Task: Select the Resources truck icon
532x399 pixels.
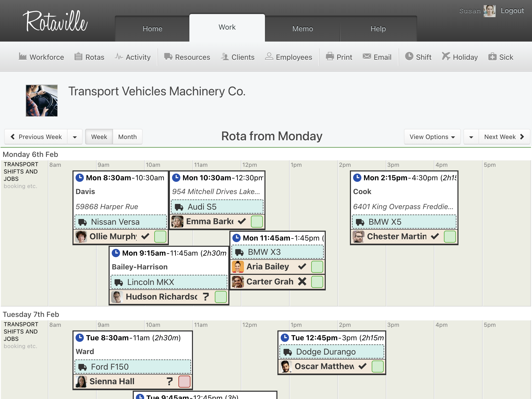Action: (x=168, y=56)
